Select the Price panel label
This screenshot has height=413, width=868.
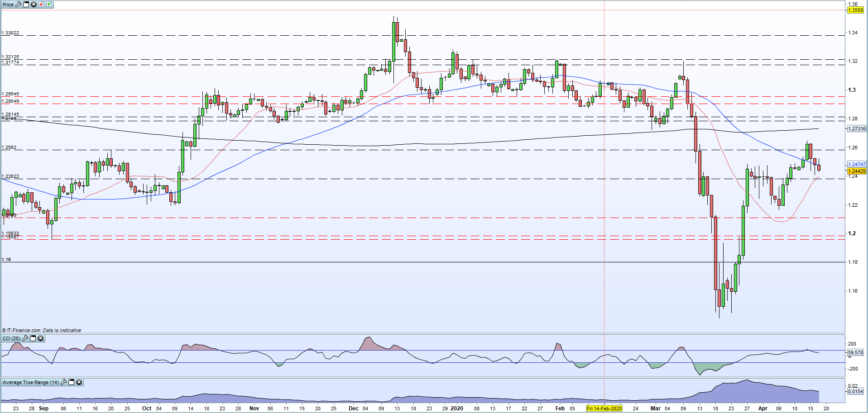click(8, 5)
